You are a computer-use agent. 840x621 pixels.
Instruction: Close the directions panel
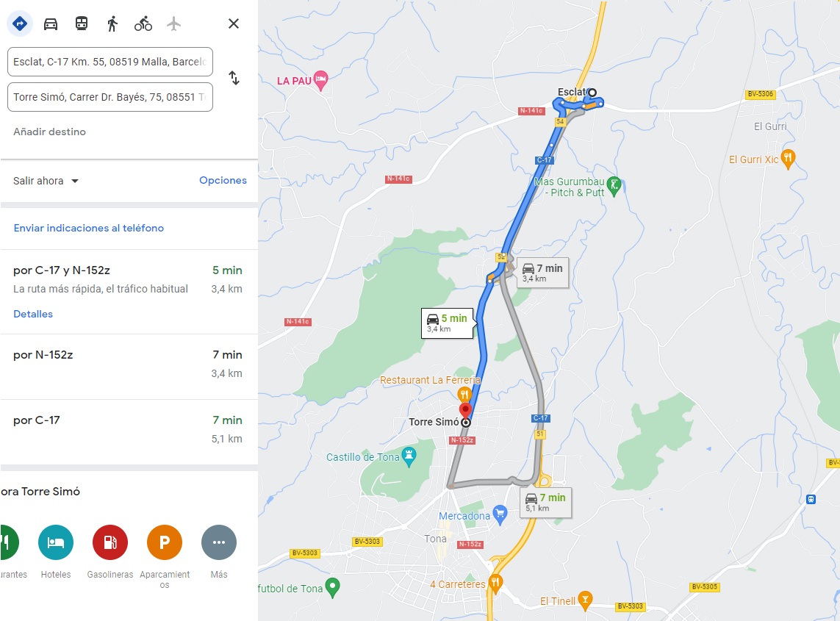pos(234,24)
